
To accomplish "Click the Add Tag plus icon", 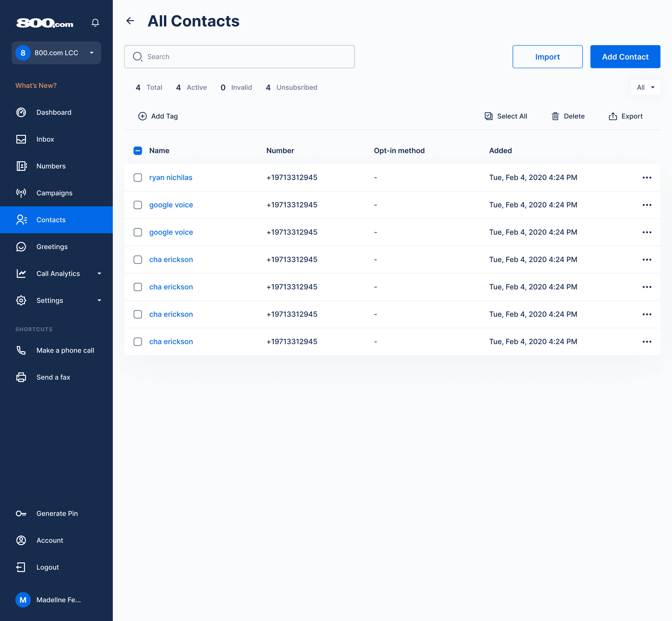I will (x=142, y=116).
